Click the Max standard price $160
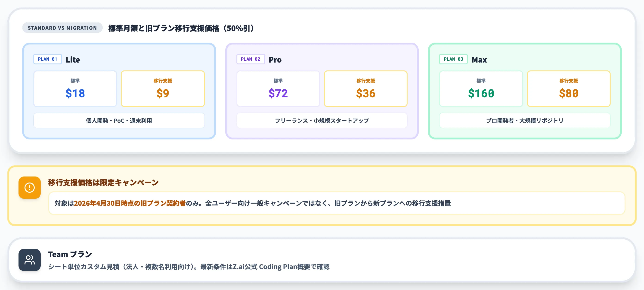The height and width of the screenshot is (290, 644). click(481, 93)
